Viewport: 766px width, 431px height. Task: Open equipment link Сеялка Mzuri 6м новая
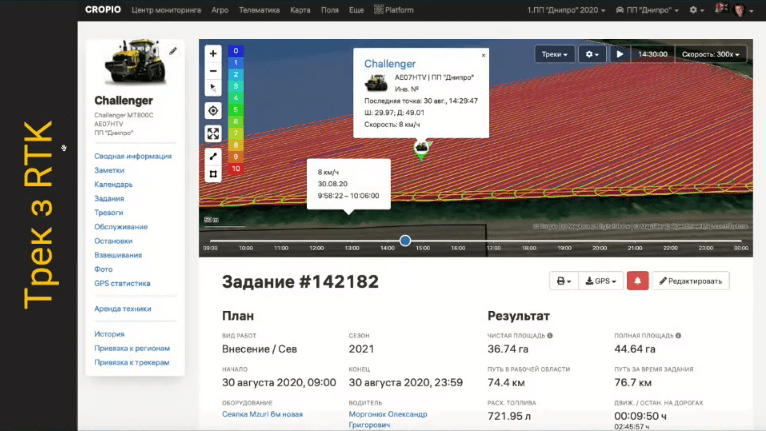tap(262, 414)
